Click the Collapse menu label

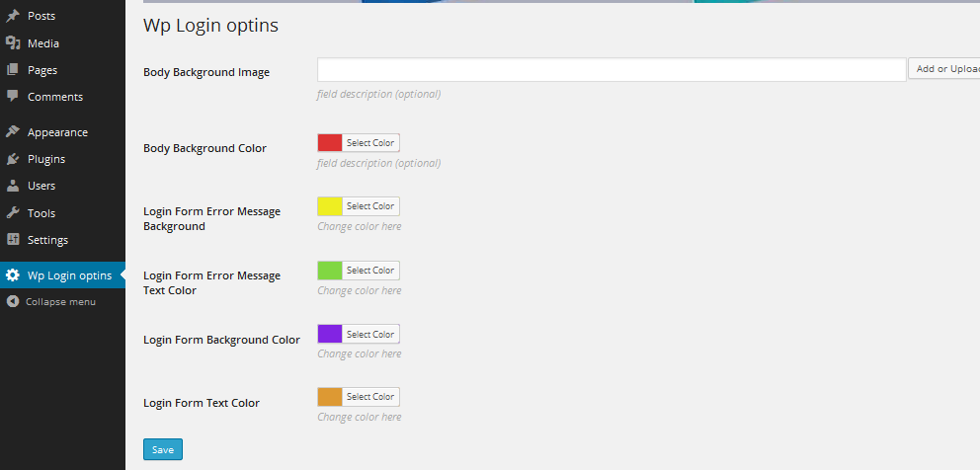(x=60, y=302)
